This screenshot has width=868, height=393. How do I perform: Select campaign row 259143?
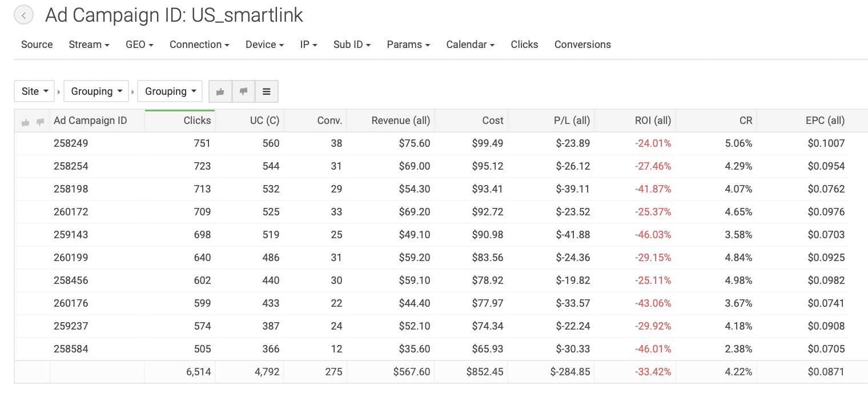click(x=71, y=235)
